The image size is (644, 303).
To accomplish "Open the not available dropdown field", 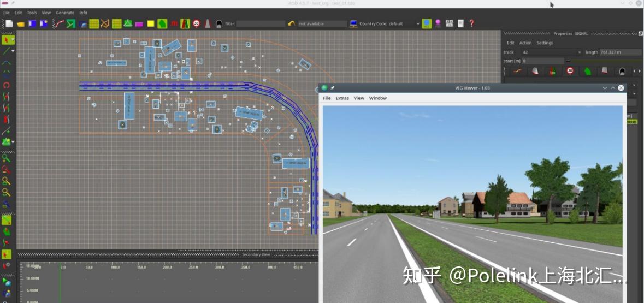I will [x=323, y=24].
